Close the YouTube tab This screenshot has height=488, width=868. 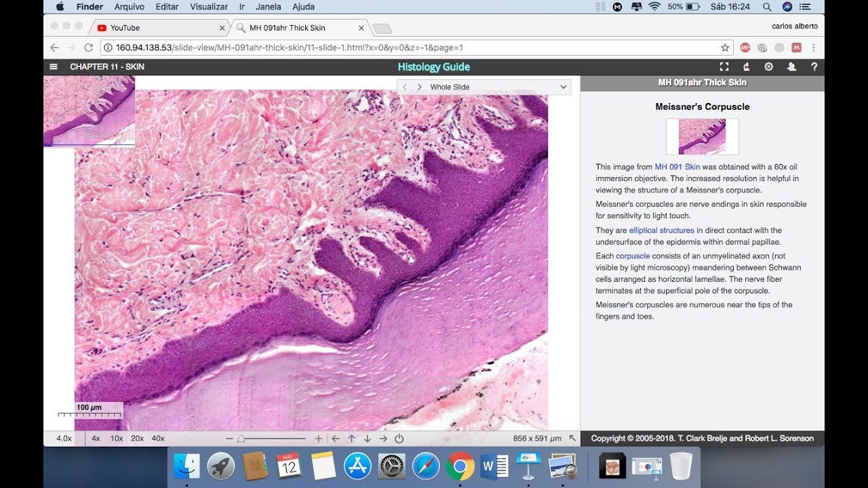pyautogui.click(x=222, y=28)
